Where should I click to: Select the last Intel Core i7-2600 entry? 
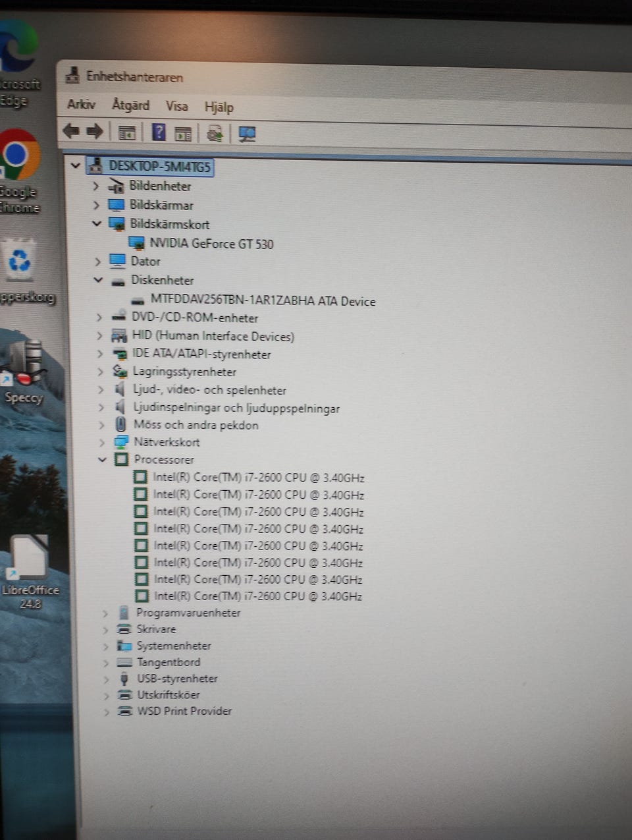258,596
